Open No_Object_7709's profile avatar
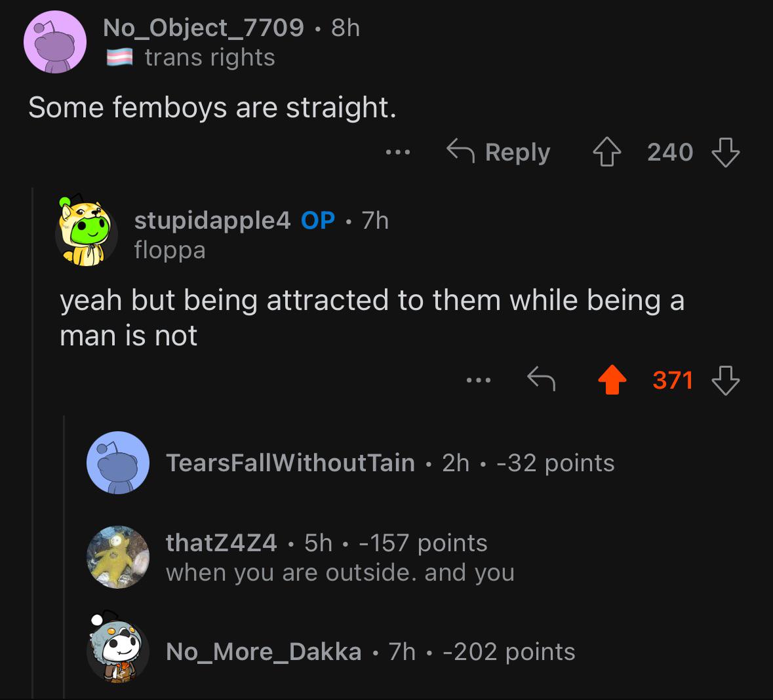 (55, 42)
